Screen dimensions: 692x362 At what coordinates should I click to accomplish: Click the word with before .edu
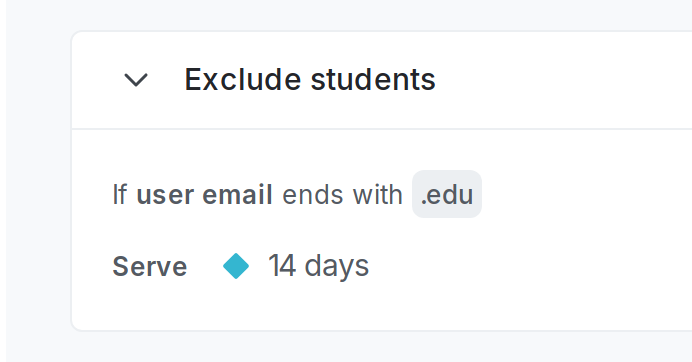(377, 195)
